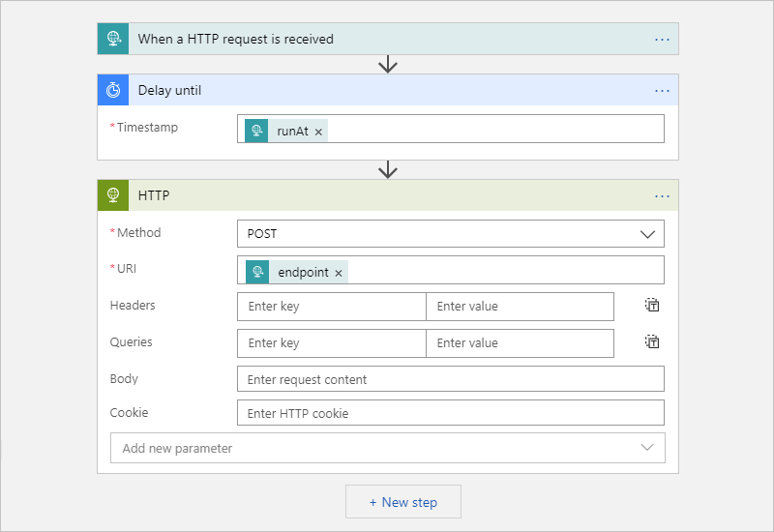
Task: Open the HTTP action ellipsis menu
Action: [x=662, y=195]
